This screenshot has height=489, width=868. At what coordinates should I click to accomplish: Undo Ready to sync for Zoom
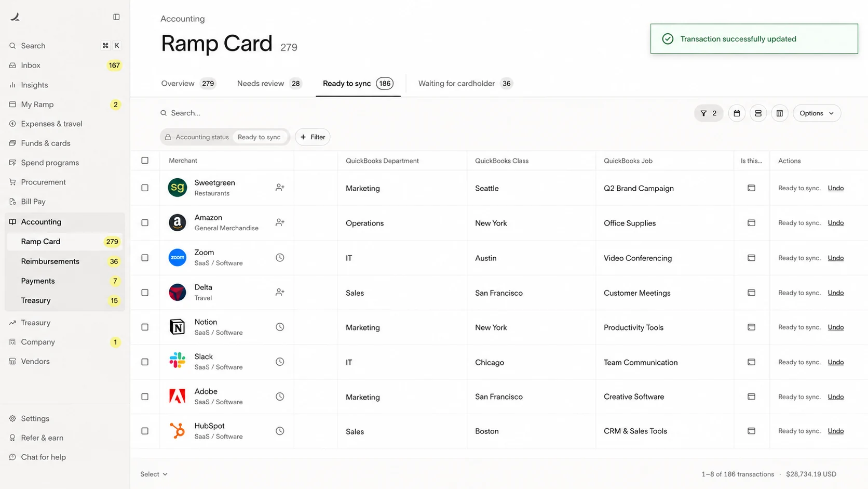(x=835, y=258)
